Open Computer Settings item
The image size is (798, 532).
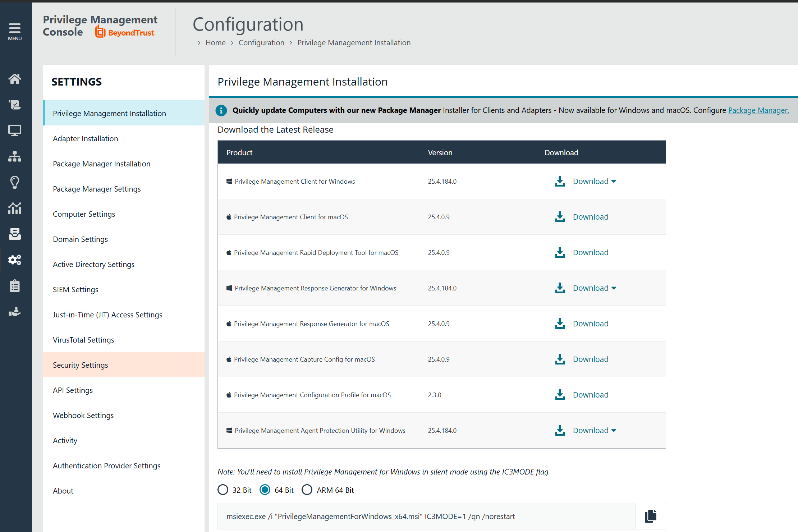pos(124,214)
